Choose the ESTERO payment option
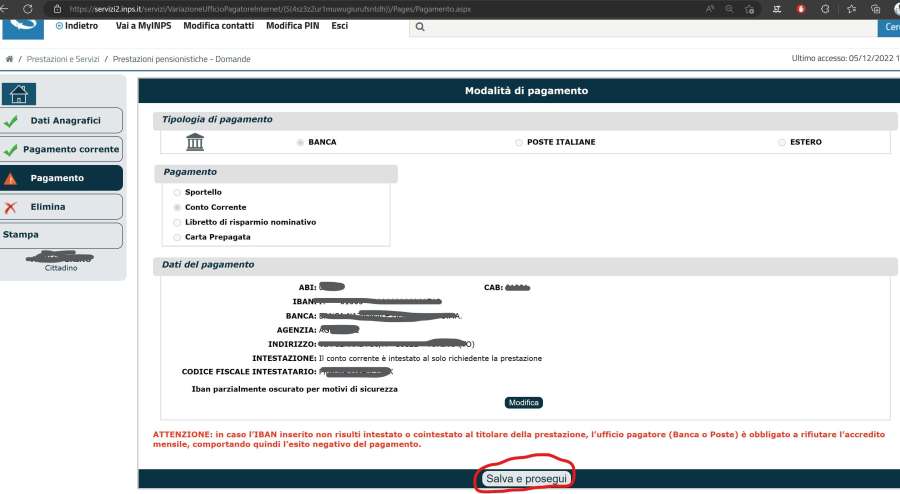Image resolution: width=900 pixels, height=494 pixels. [781, 142]
